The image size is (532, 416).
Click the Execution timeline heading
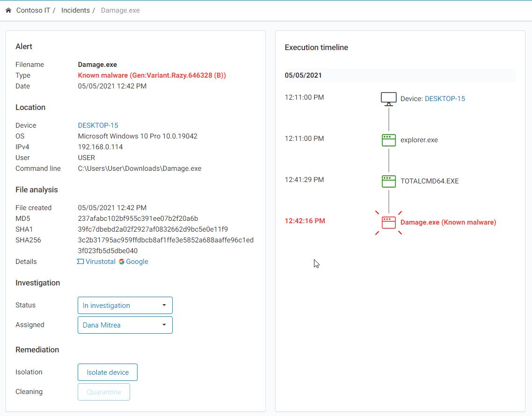(x=316, y=48)
